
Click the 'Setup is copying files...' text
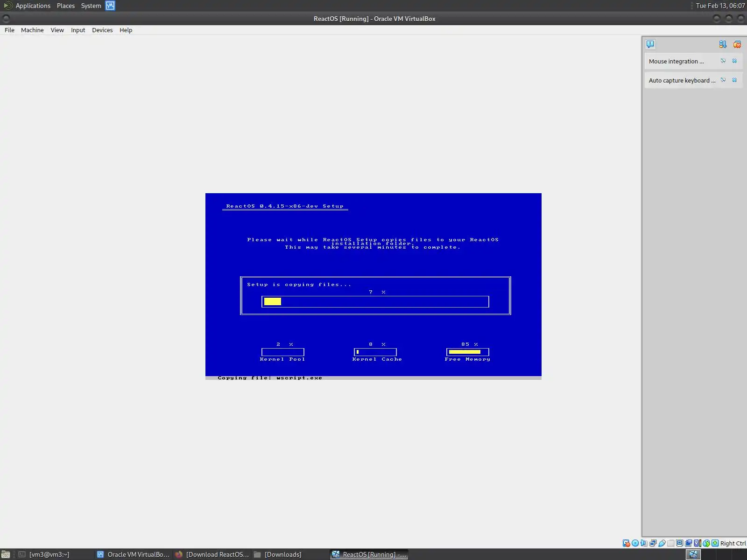(299, 284)
